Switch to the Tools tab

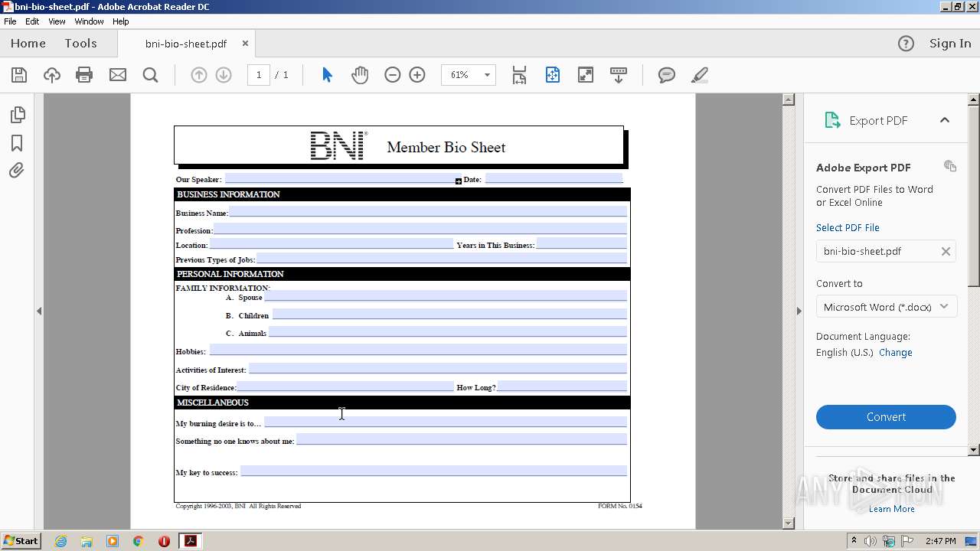click(x=80, y=44)
